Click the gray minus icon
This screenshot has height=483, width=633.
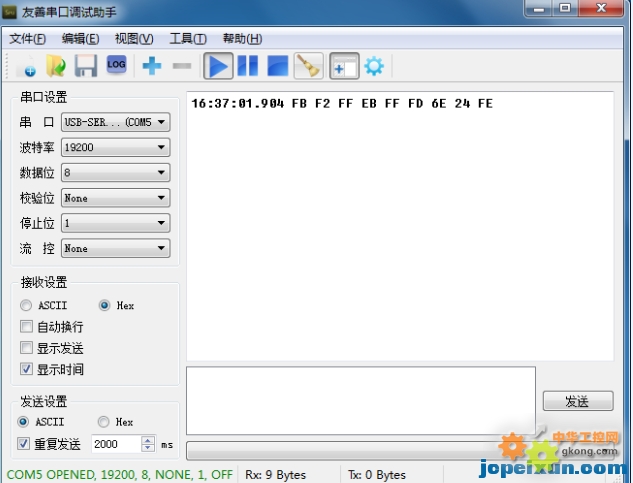(x=182, y=65)
